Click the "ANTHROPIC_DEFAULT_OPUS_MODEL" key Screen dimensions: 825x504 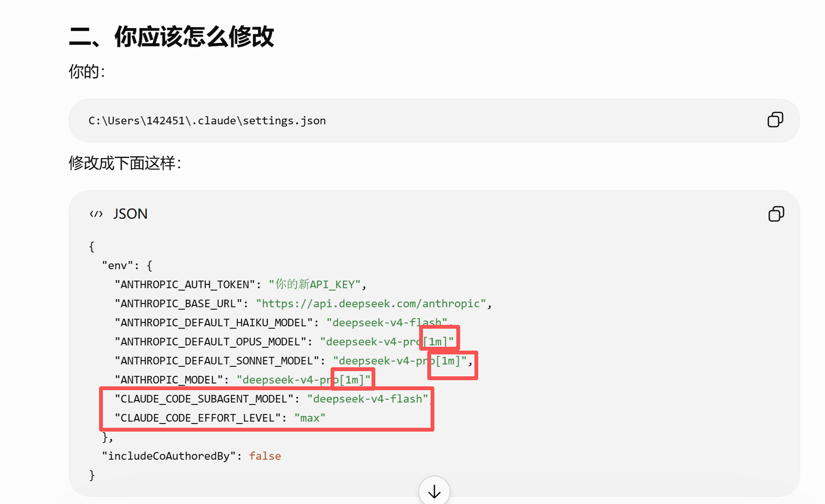pyautogui.click(x=211, y=342)
